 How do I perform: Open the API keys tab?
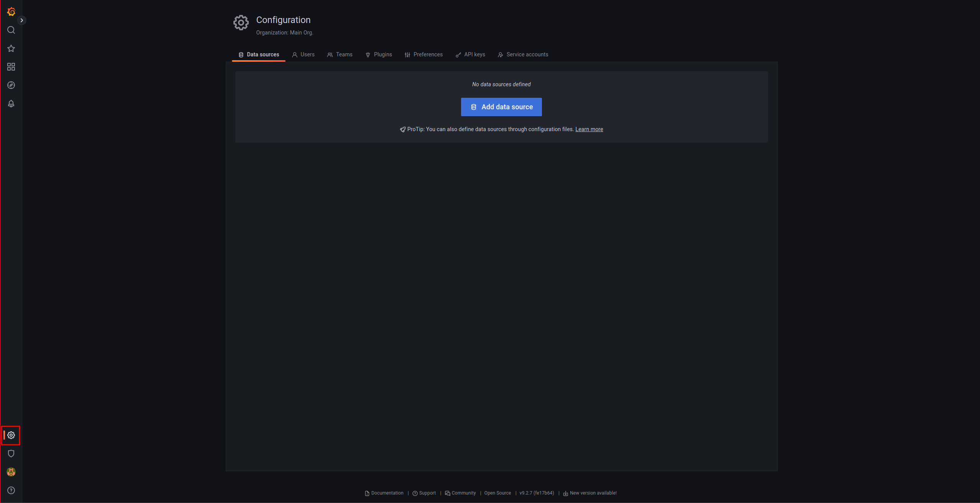[470, 54]
